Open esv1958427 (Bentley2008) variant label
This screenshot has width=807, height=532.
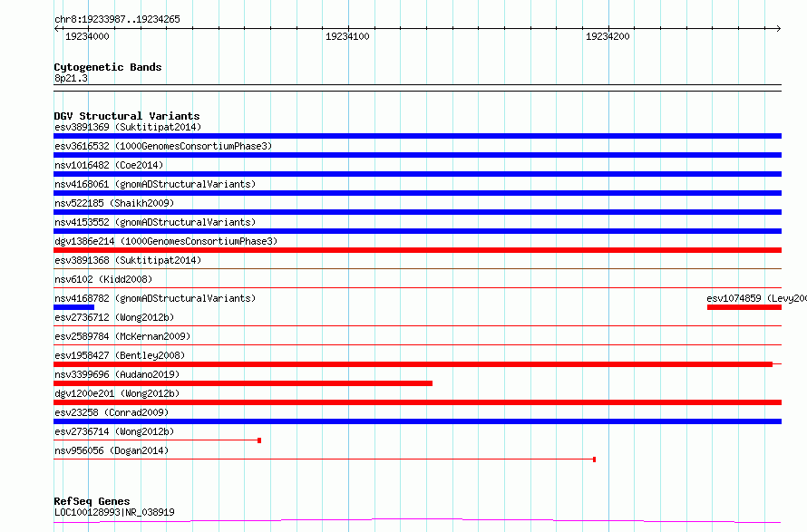point(120,355)
